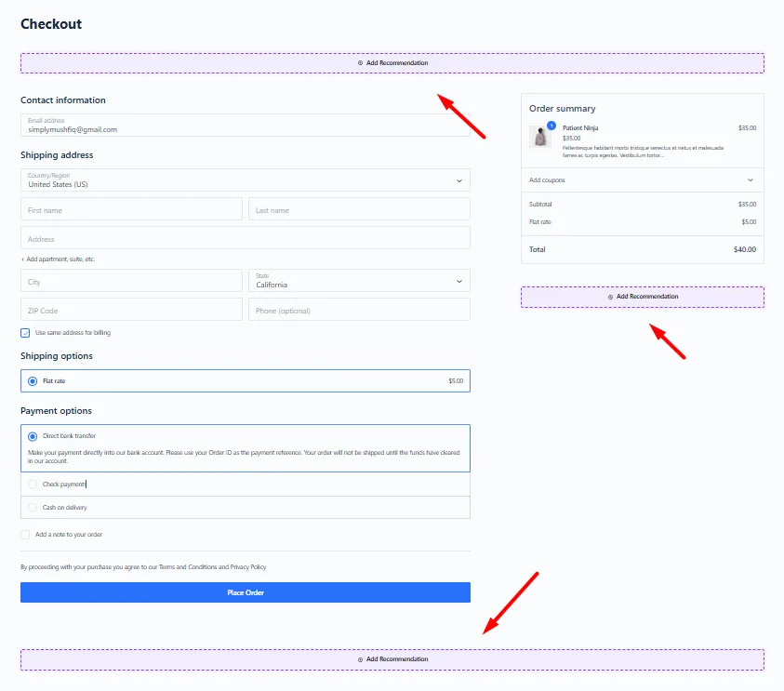Select Direct bank transfer radio button
Image resolution: width=784 pixels, height=691 pixels.
pos(33,436)
